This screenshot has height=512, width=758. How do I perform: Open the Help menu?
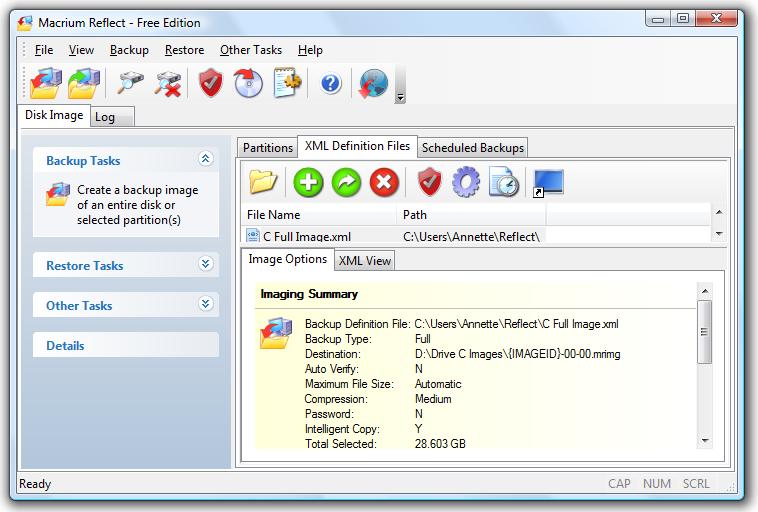(x=310, y=50)
